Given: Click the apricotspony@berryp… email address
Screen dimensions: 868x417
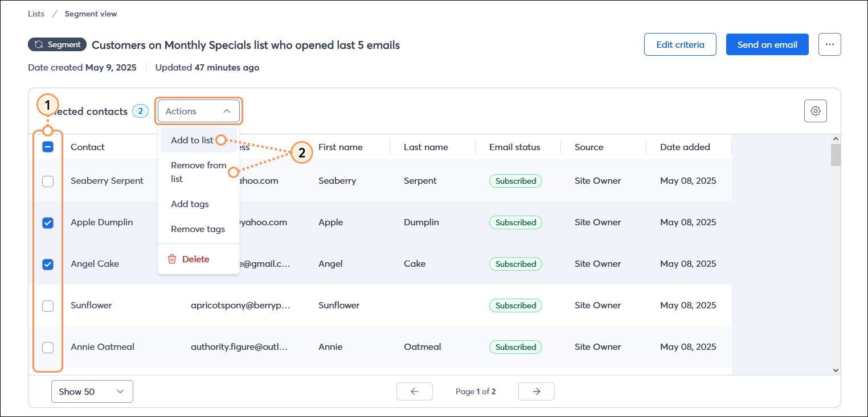Looking at the screenshot, I should [x=240, y=305].
